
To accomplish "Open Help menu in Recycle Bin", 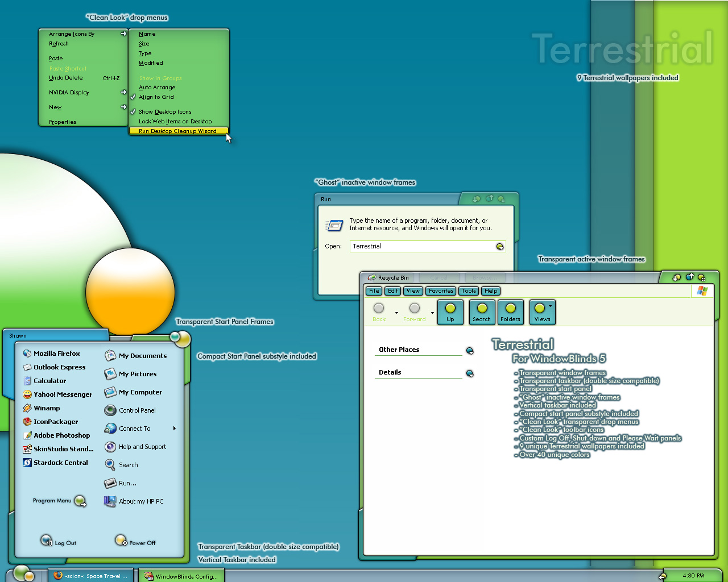I will 491,291.
